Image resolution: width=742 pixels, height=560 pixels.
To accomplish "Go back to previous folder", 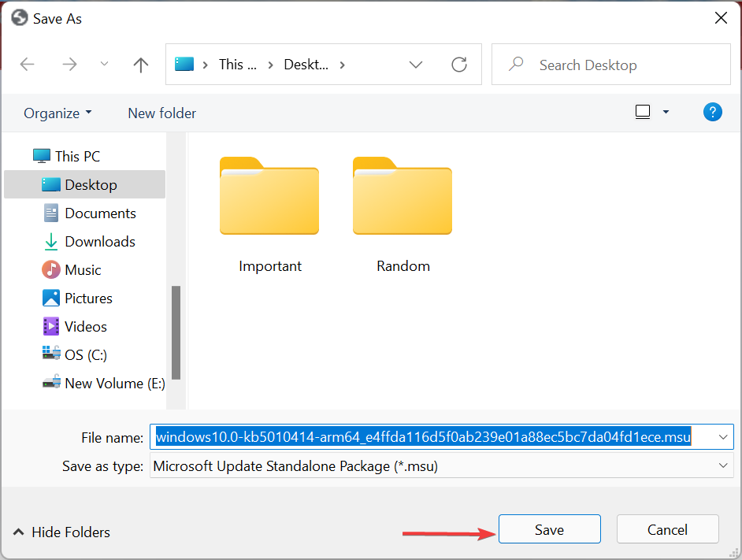I will [x=28, y=64].
